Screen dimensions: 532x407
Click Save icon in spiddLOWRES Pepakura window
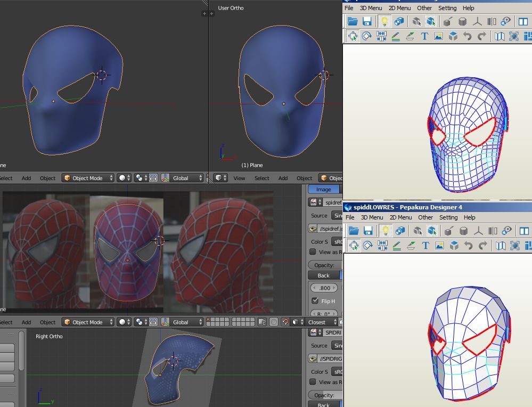368,231
